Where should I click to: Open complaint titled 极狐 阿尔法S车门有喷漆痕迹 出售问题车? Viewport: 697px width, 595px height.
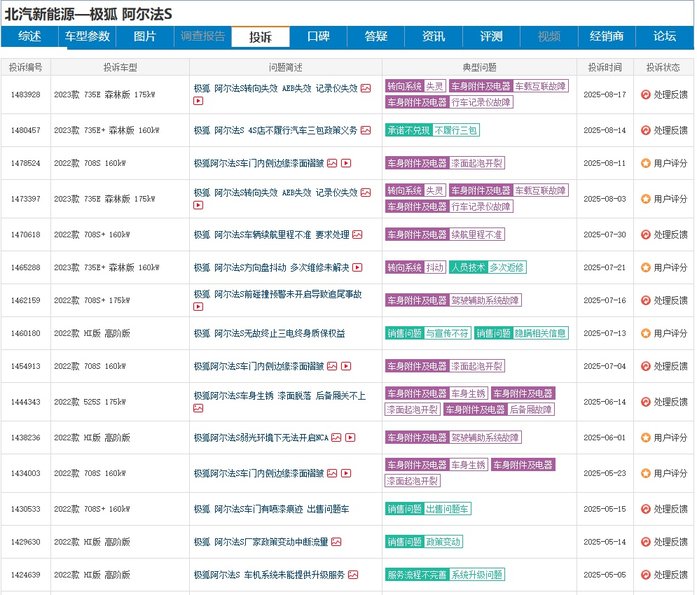click(270, 509)
